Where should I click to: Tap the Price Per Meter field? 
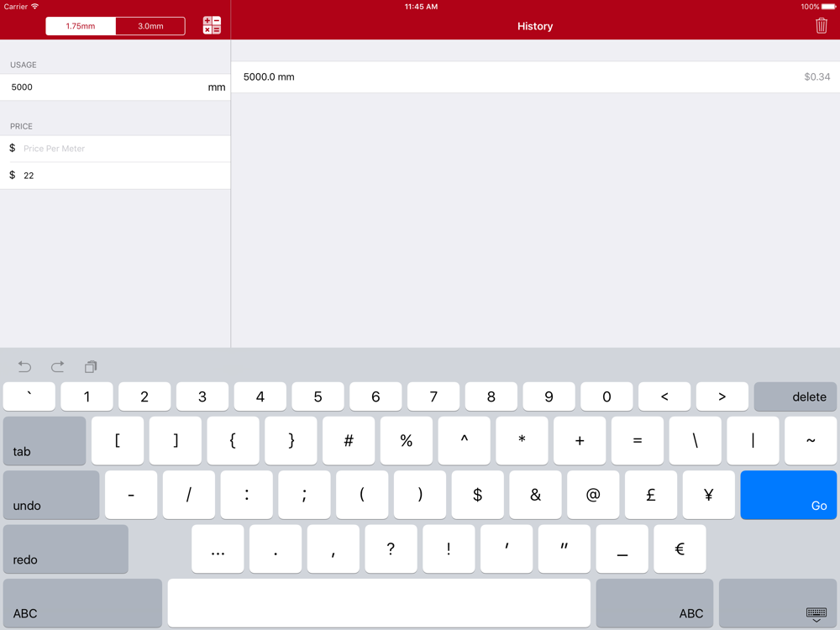tap(115, 149)
